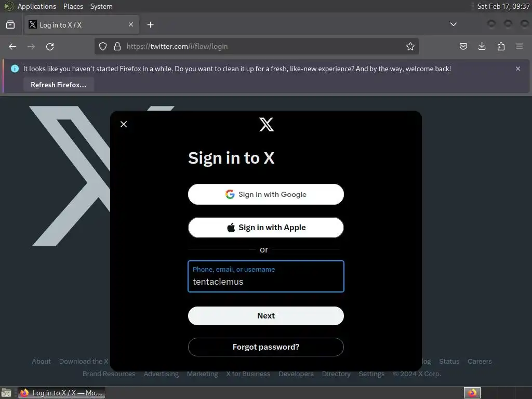
Task: Open the System menu
Action: 101,6
